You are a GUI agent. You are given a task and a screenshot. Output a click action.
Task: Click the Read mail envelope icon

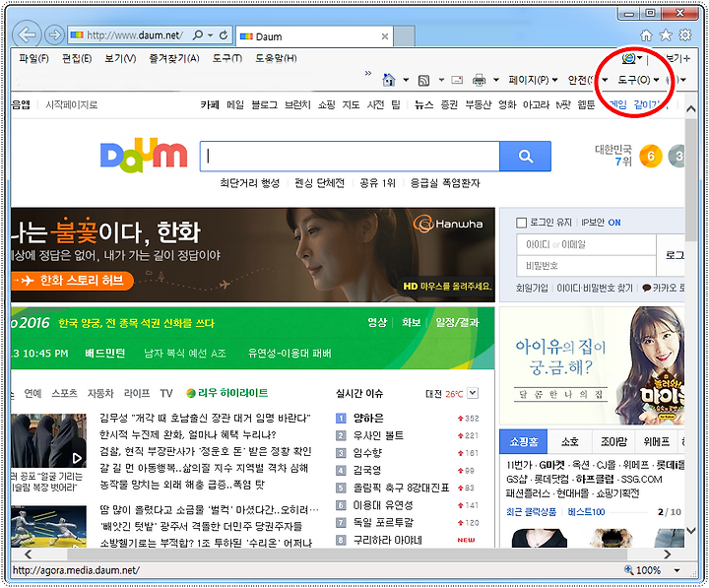tap(458, 80)
